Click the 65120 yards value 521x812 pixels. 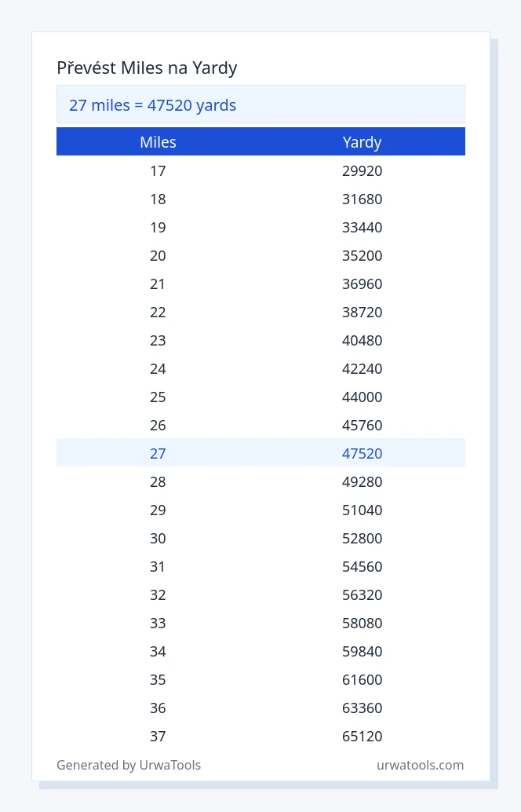[x=363, y=737]
